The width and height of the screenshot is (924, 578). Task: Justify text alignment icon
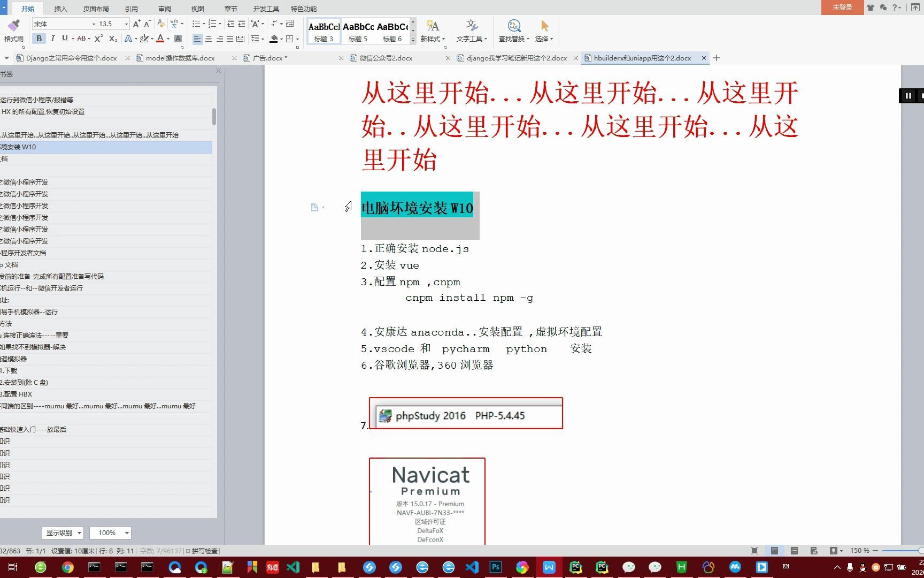230,39
